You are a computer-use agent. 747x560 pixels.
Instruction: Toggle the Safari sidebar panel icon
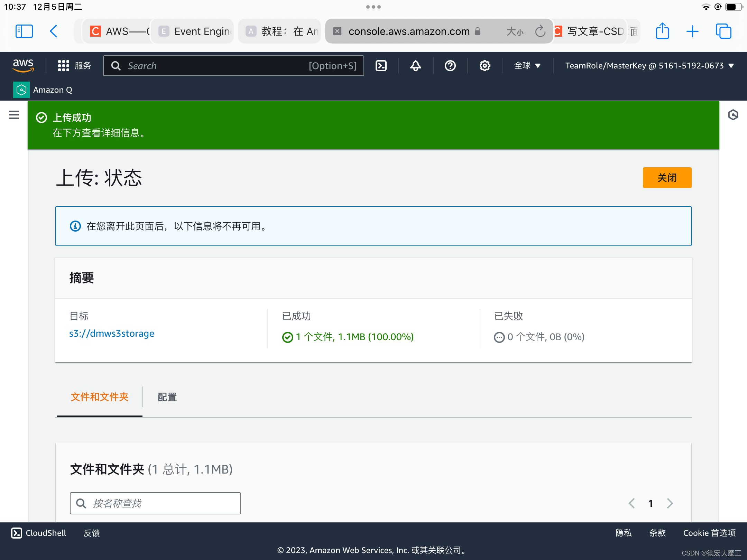coord(24,31)
